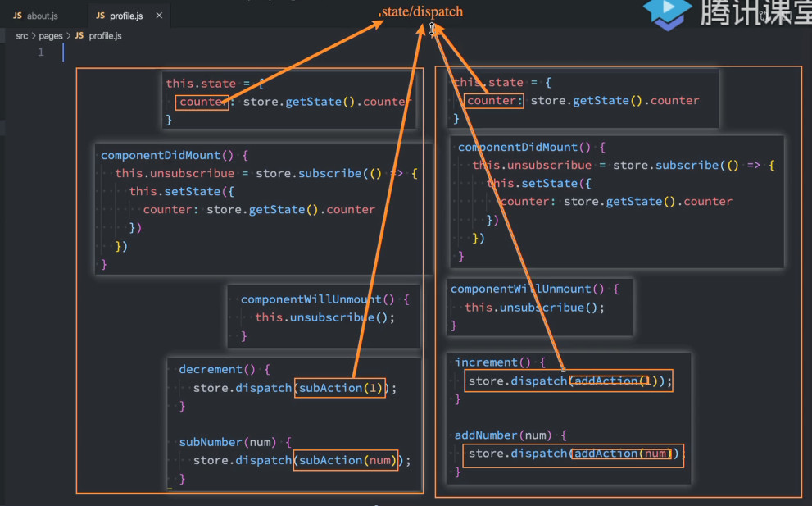812x506 pixels.
Task: Open the pages breadcrumb segment
Action: click(51, 36)
